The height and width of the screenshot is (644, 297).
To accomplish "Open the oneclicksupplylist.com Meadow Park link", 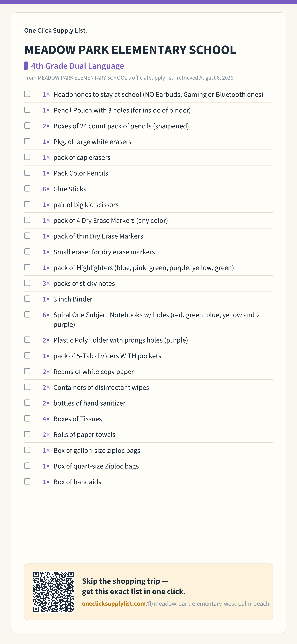I will [x=175, y=603].
